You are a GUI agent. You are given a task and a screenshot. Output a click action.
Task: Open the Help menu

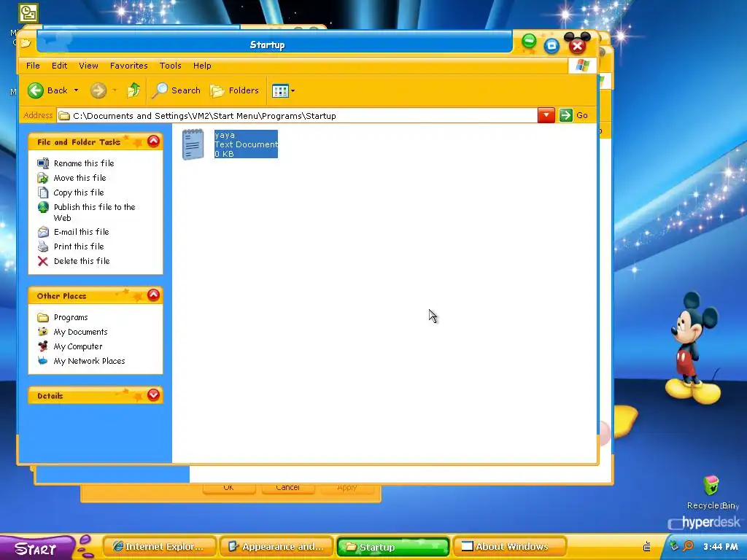click(202, 66)
